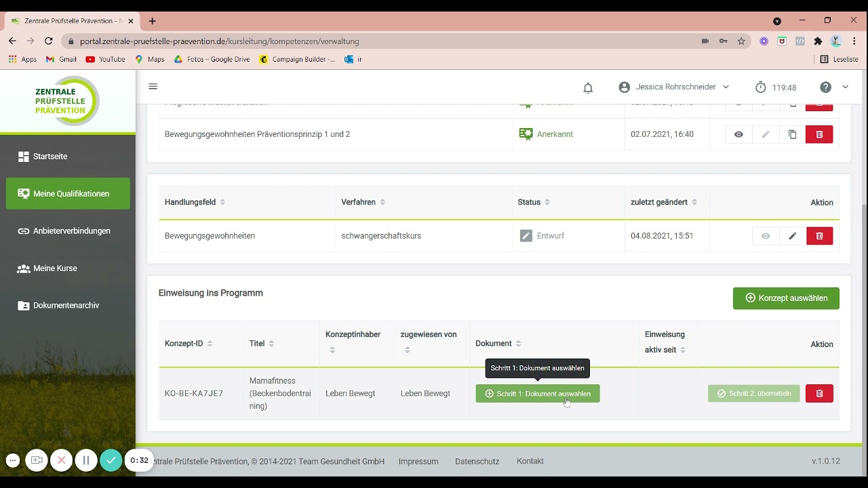Screen dimensions: 868x488
Task: Click the session timer 119:48
Action: click(x=776, y=87)
